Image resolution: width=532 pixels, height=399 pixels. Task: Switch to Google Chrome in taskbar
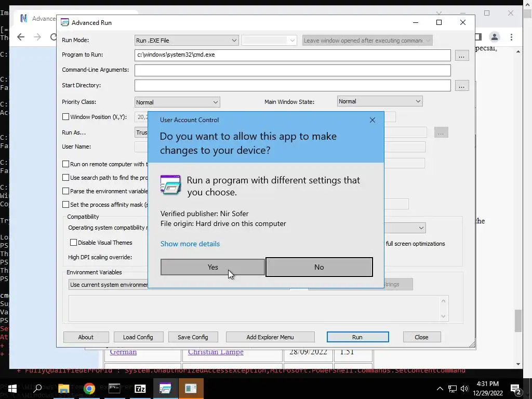(x=89, y=389)
